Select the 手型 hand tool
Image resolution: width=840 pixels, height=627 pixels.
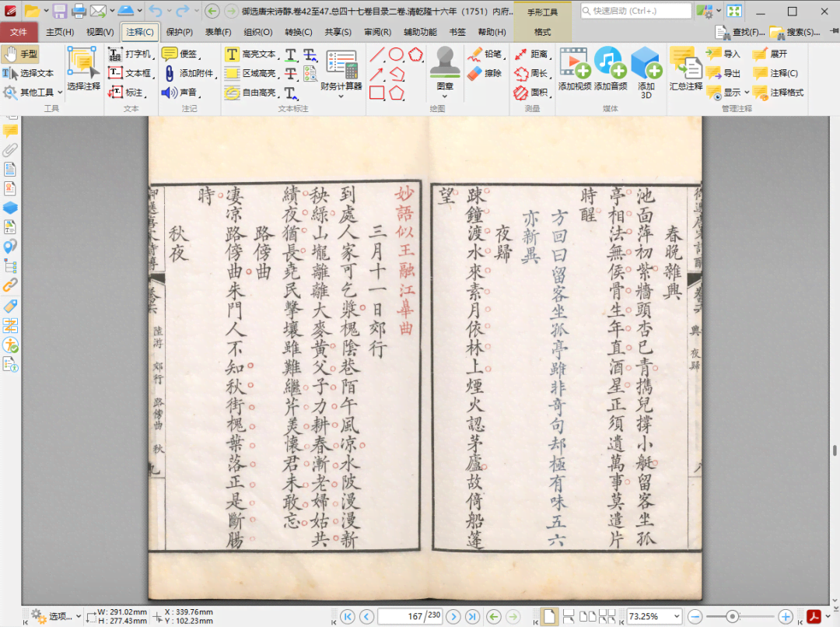click(x=21, y=54)
